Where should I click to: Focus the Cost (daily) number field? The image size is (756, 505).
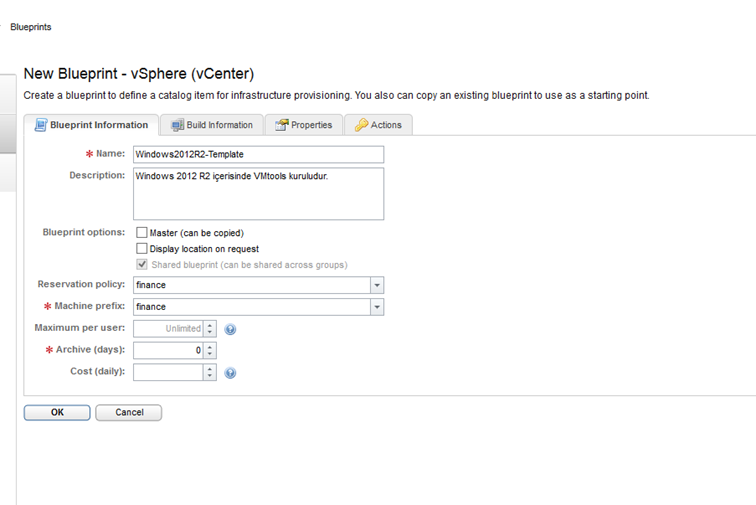[168, 372]
